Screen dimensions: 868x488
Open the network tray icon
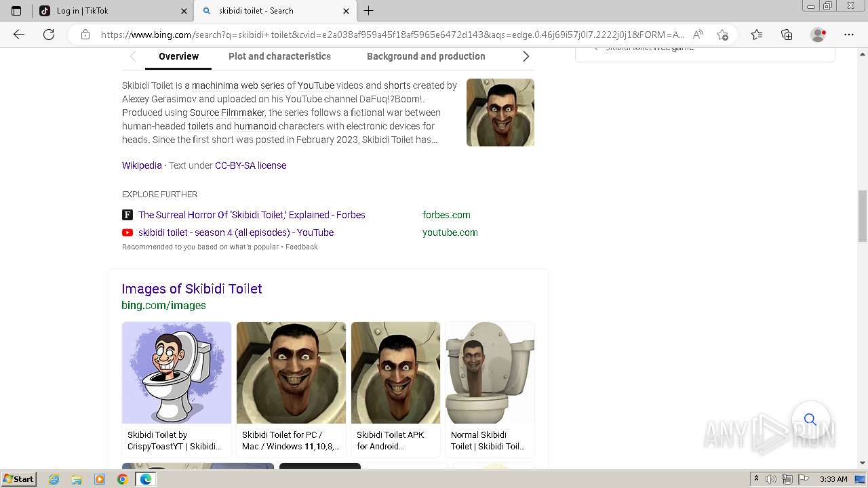pyautogui.click(x=787, y=479)
